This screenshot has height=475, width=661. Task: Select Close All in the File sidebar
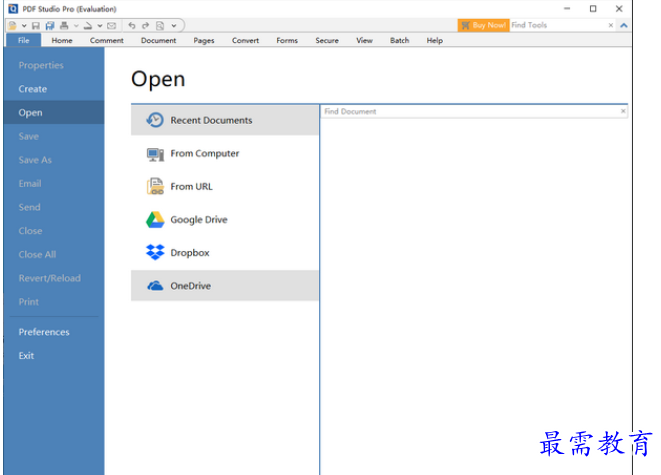click(x=54, y=254)
